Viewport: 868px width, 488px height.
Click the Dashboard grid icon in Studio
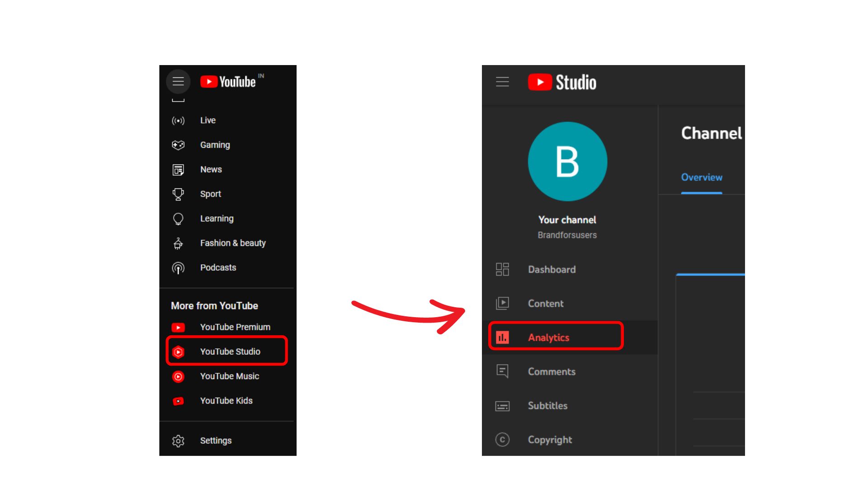pyautogui.click(x=502, y=269)
